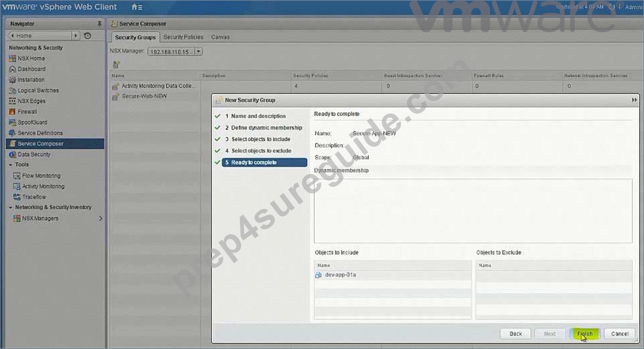The width and height of the screenshot is (644, 349).
Task: Open the vSphere home menu icon
Action: click(136, 7)
